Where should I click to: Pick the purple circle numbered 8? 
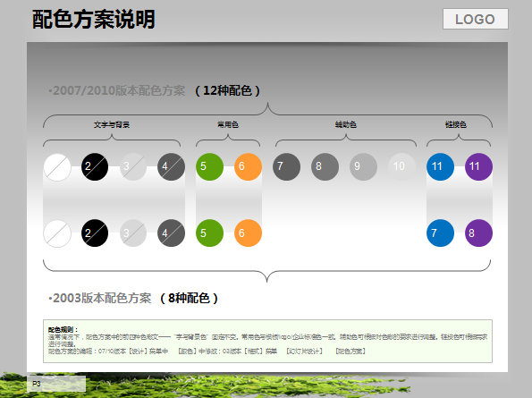click(478, 233)
